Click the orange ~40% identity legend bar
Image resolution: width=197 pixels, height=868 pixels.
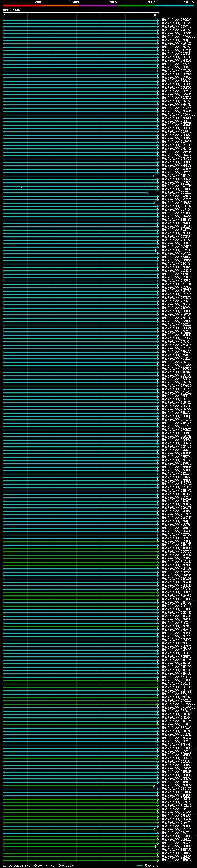(x=60, y=6)
